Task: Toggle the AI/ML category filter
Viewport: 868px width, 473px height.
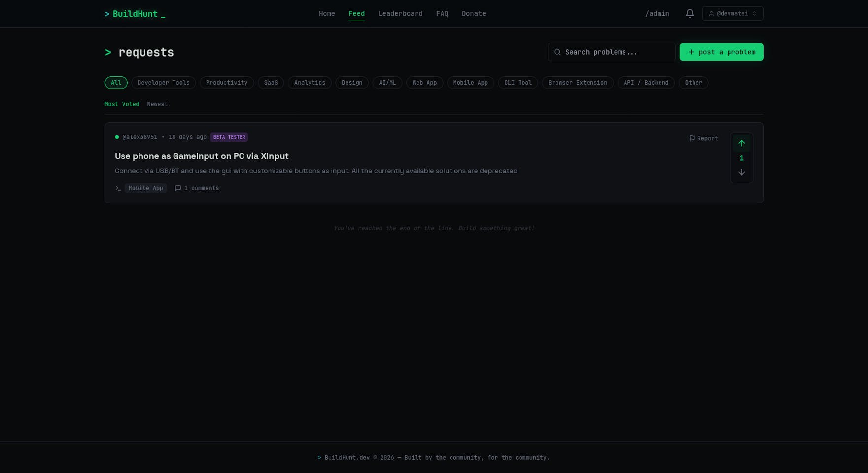Action: click(387, 82)
